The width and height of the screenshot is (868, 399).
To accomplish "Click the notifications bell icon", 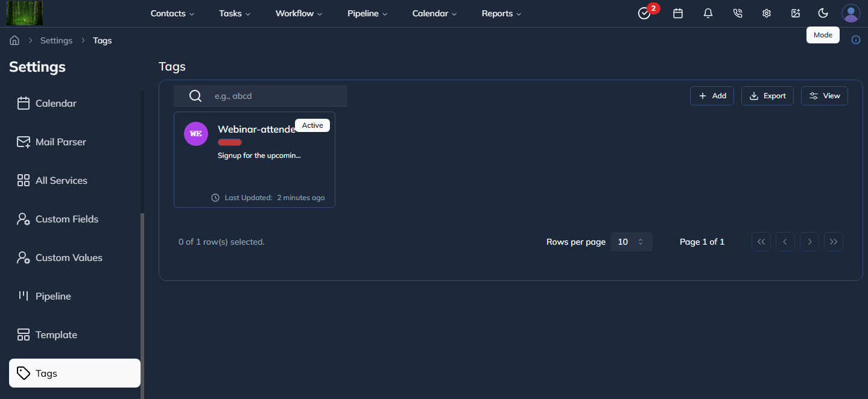I will [708, 13].
